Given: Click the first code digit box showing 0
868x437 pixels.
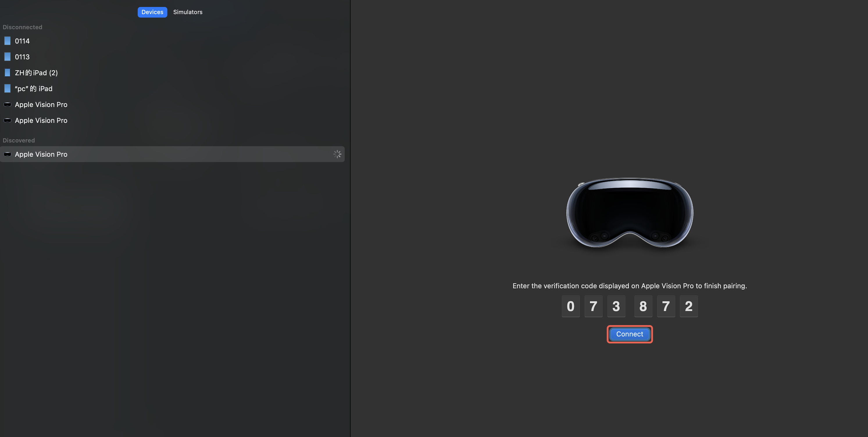Looking at the screenshot, I should (x=570, y=306).
